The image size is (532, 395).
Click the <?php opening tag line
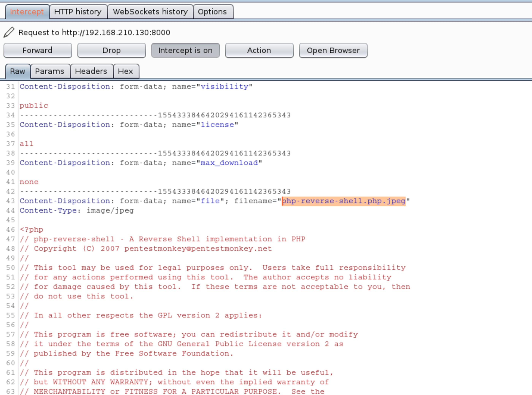click(x=31, y=230)
